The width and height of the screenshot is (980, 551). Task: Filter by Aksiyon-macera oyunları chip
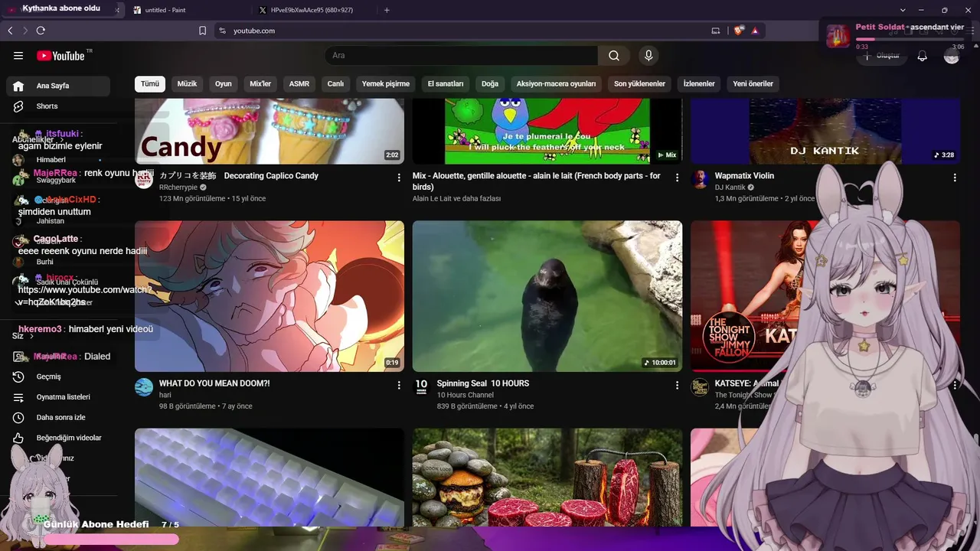pyautogui.click(x=557, y=84)
